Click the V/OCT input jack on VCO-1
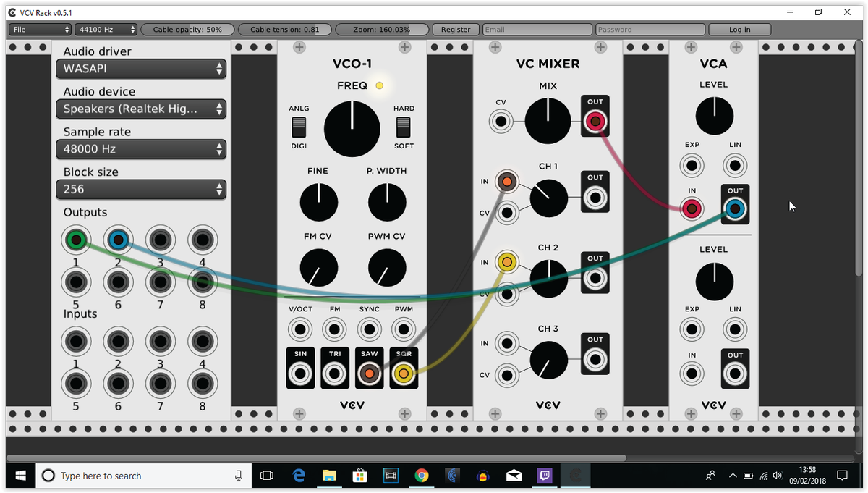 coord(300,329)
